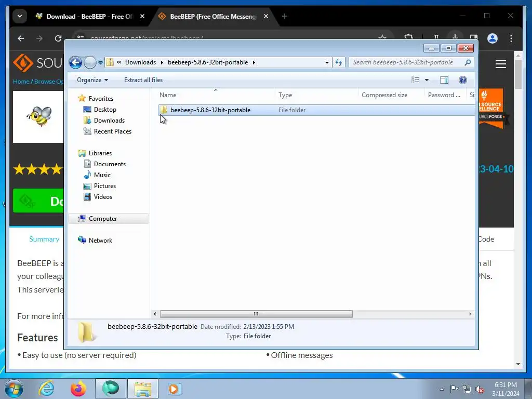Open the Documents library
532x399 pixels.
pos(110,164)
